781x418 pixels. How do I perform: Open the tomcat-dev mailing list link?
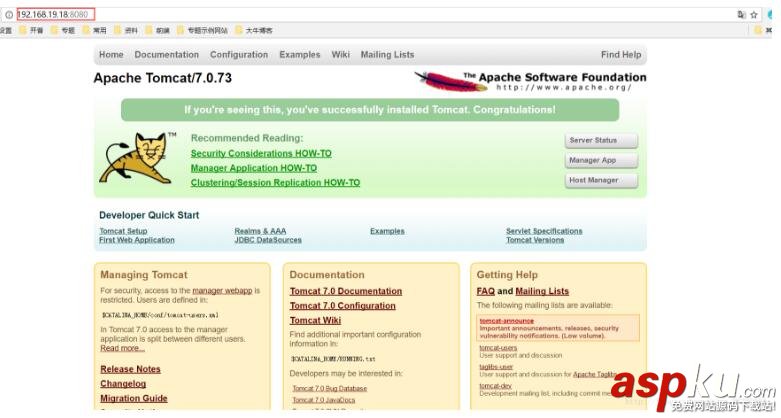coord(496,386)
